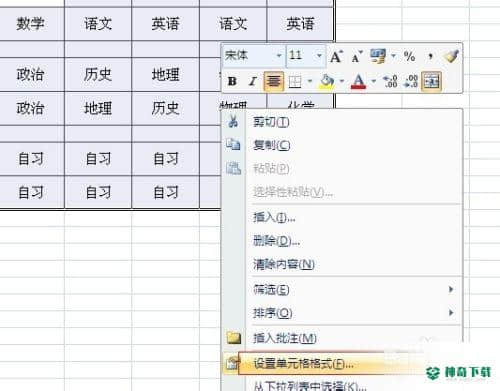Viewport: 500px width, 391px height.
Task: Expand the 筛选 submenu arrow
Action: (x=451, y=289)
